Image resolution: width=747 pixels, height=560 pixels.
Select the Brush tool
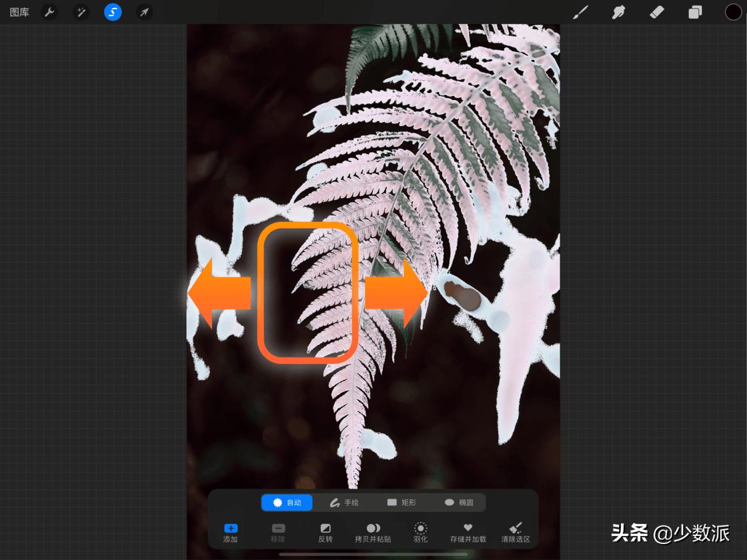(x=580, y=11)
